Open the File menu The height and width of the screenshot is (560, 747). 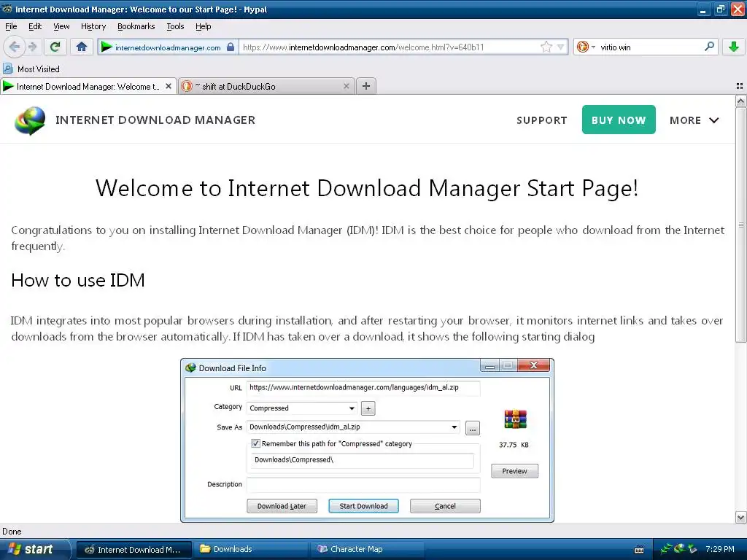(11, 27)
